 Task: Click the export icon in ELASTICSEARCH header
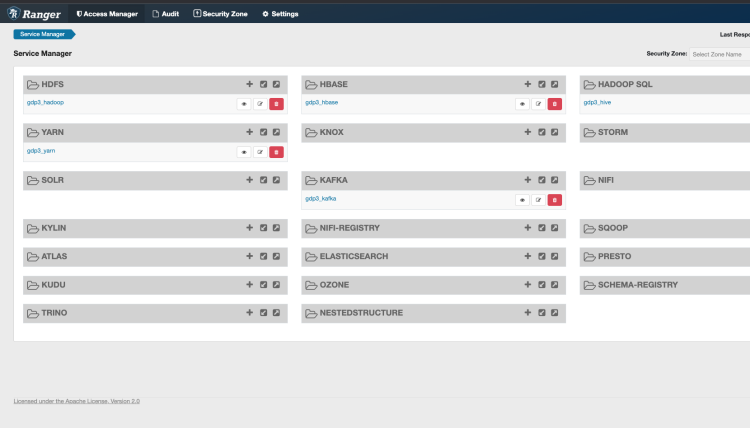coord(554,256)
